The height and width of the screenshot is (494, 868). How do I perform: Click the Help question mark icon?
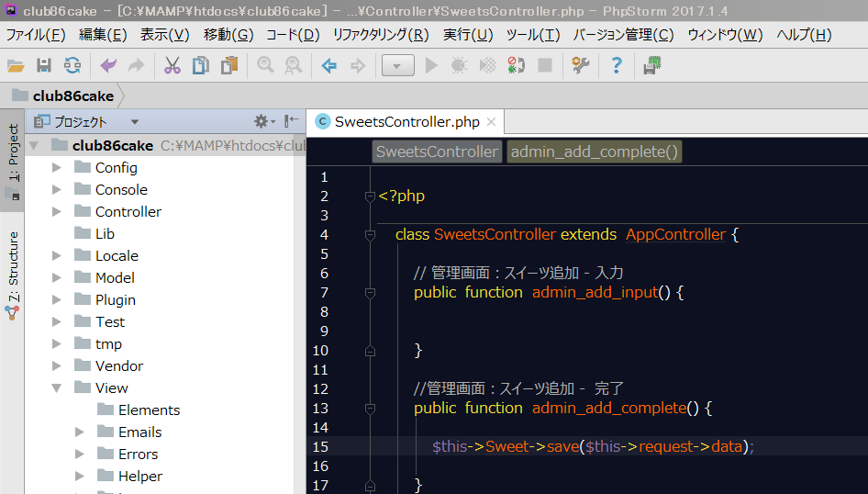coord(616,65)
